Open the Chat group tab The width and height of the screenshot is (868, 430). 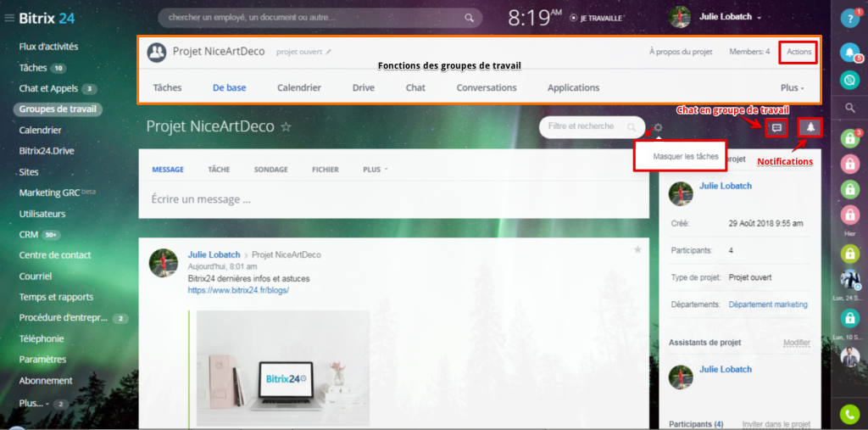click(x=415, y=87)
